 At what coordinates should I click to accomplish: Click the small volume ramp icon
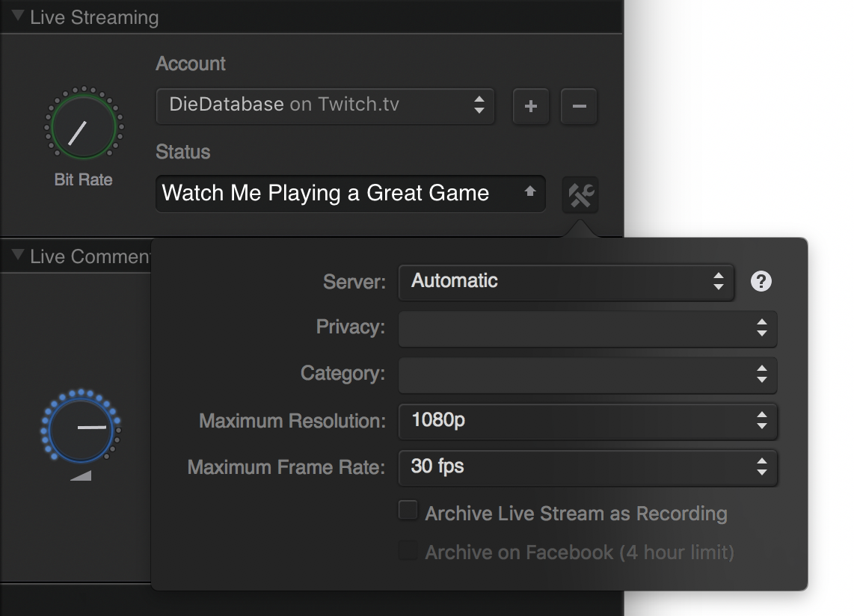click(81, 475)
